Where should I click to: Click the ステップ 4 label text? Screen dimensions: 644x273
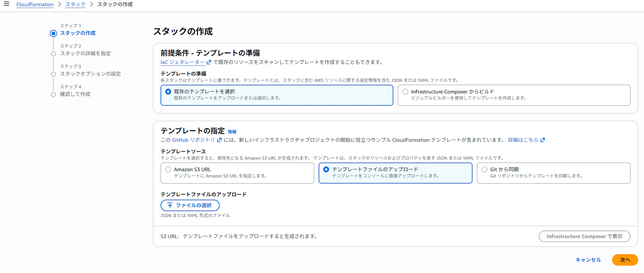coord(70,87)
